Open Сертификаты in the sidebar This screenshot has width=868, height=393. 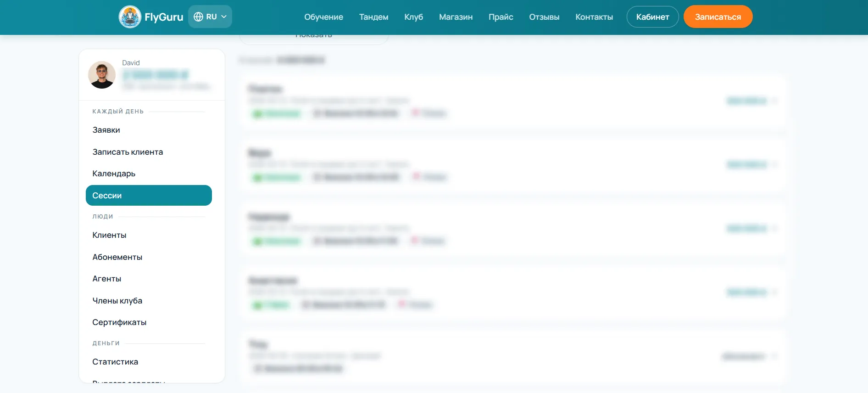point(149,322)
